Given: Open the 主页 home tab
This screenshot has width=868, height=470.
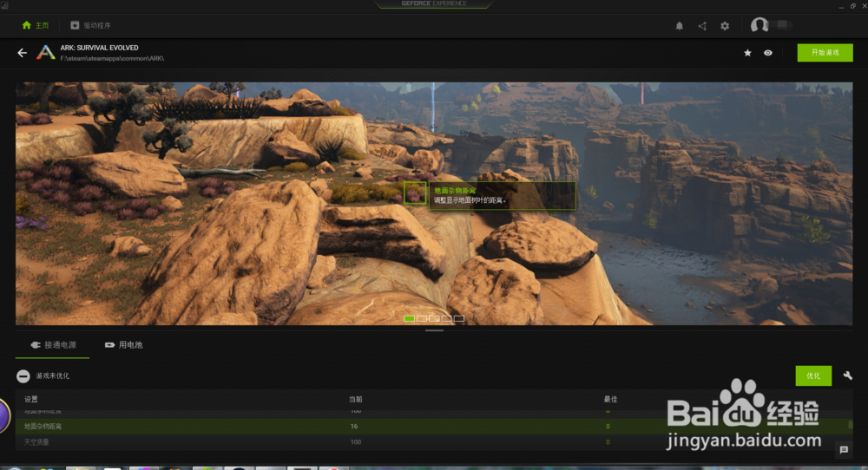Looking at the screenshot, I should click(35, 25).
